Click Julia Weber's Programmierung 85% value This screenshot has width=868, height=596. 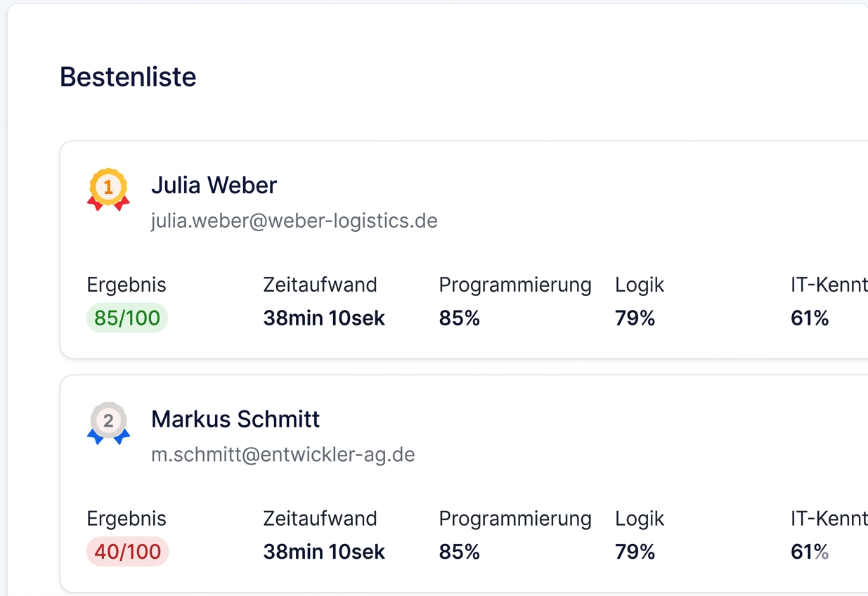(x=460, y=318)
